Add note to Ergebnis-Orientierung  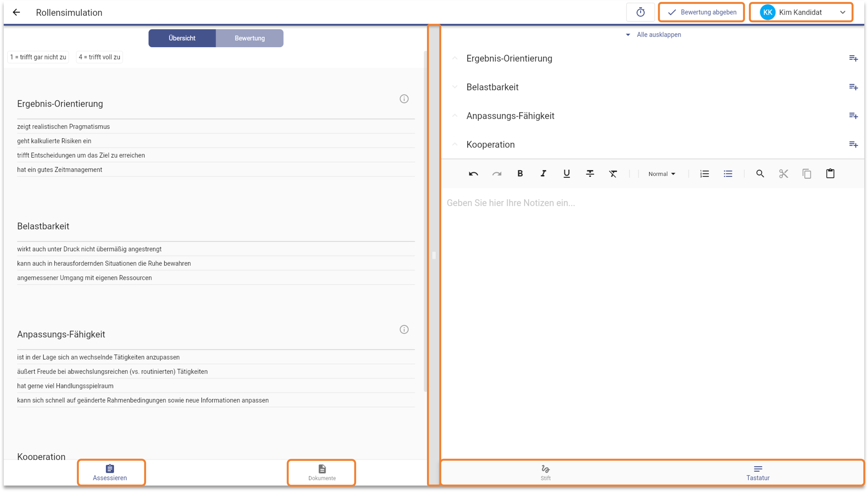(x=853, y=59)
